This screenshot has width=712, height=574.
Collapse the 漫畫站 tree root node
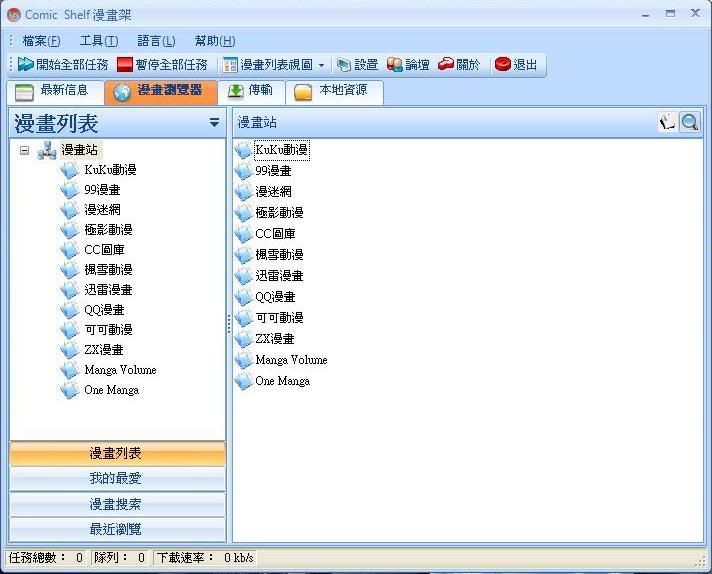click(x=24, y=150)
